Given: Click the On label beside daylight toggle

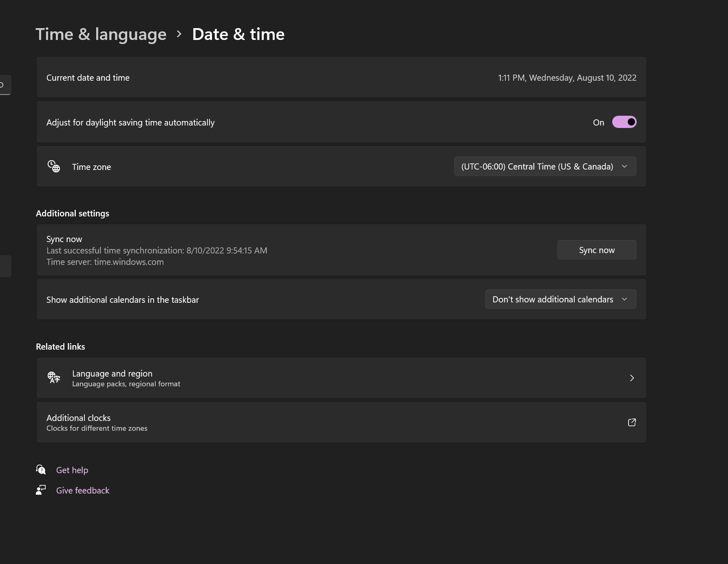Looking at the screenshot, I should click(598, 122).
